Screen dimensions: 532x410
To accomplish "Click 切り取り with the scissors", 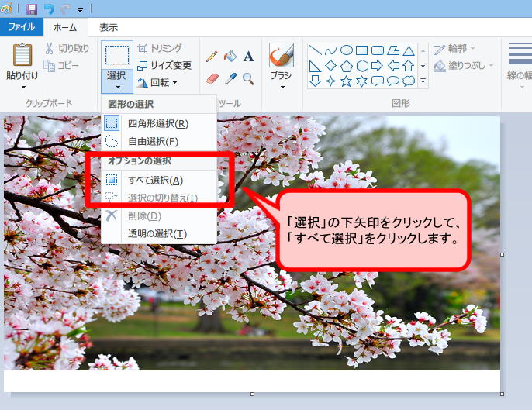I will click(67, 49).
